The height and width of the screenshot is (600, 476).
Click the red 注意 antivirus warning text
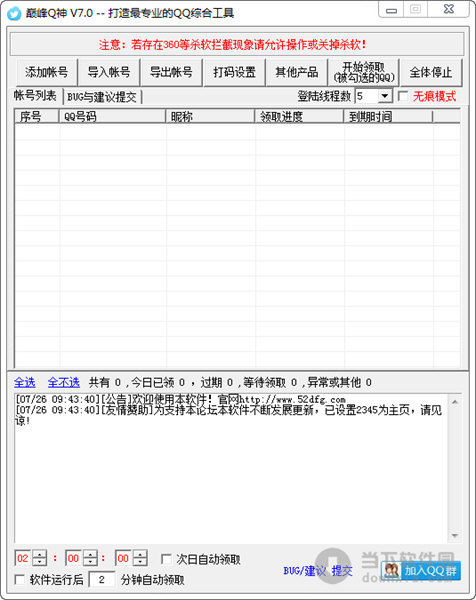pos(233,45)
